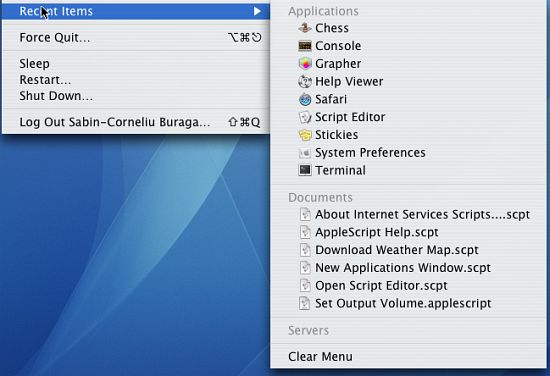This screenshot has width=550, height=376.
Task: Click the Chess app icon
Action: coord(305,28)
